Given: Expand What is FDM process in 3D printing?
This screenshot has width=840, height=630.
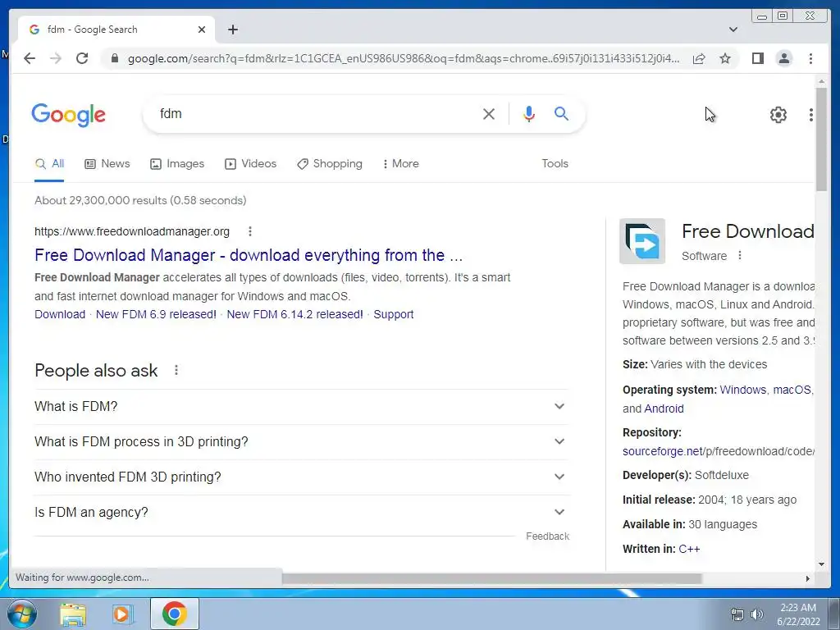Looking at the screenshot, I should (301, 442).
